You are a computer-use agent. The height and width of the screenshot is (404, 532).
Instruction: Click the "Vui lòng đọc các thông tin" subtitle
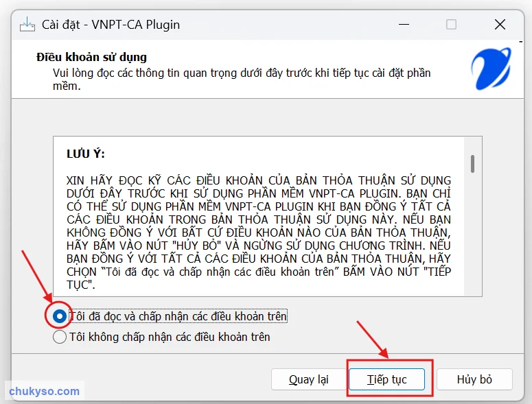[x=242, y=80]
